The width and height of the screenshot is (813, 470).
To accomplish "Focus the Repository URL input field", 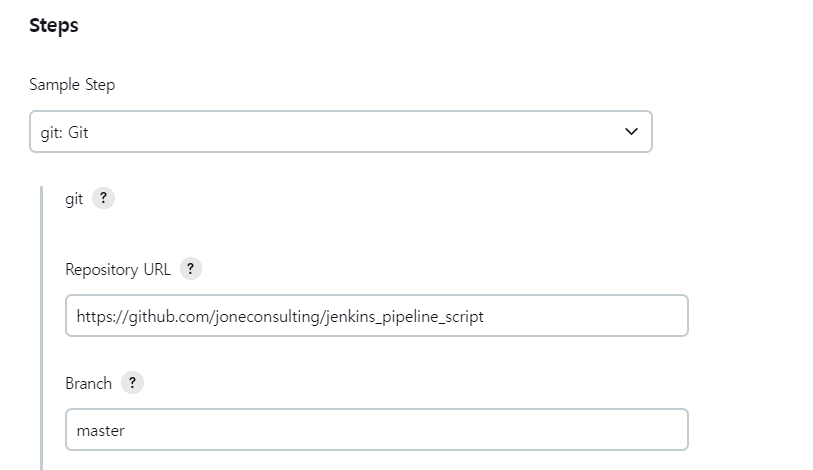I will [377, 316].
